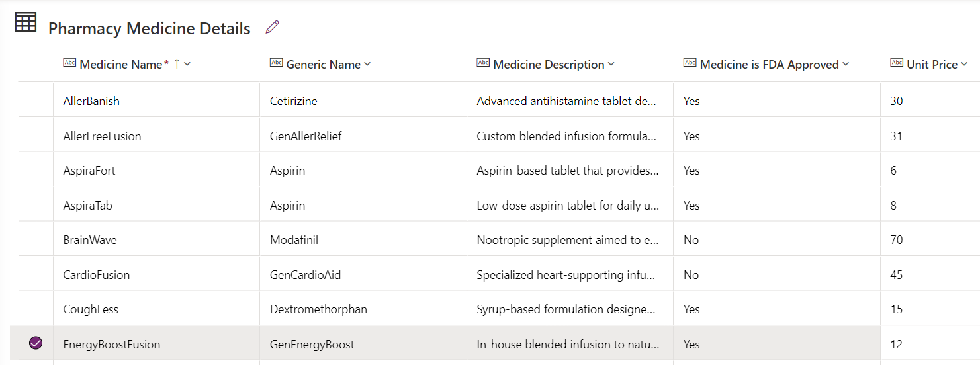
Task: Click the Abc icon for FDA Approved column
Action: (690, 63)
